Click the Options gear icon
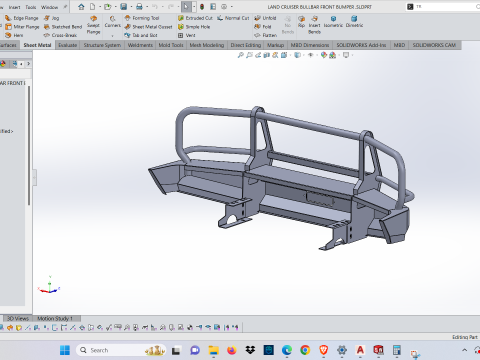The height and width of the screenshot is (360, 480). (x=224, y=7)
